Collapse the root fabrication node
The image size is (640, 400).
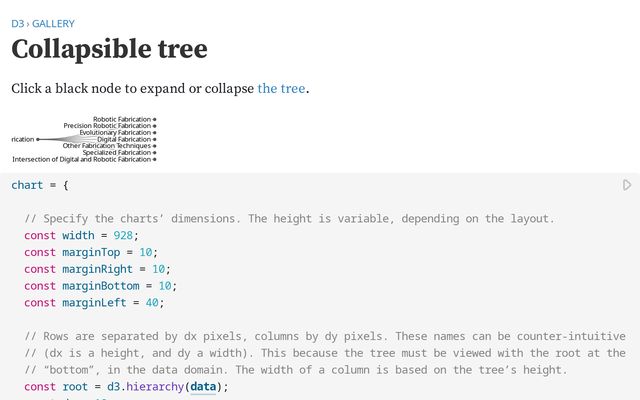(x=37, y=139)
